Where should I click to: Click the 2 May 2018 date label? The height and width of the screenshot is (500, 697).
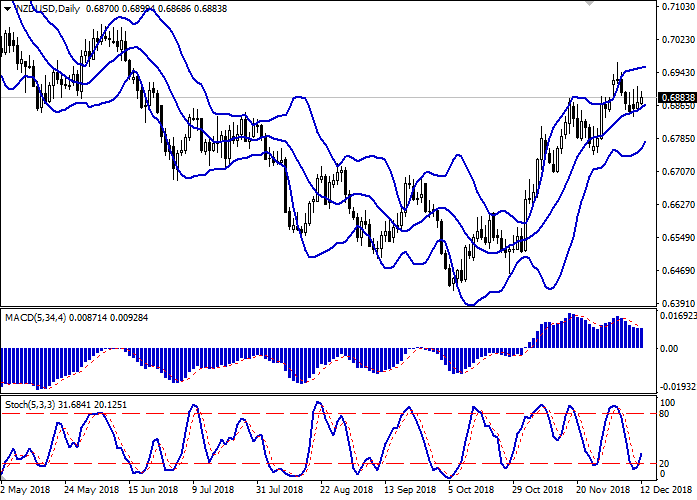click(x=25, y=490)
